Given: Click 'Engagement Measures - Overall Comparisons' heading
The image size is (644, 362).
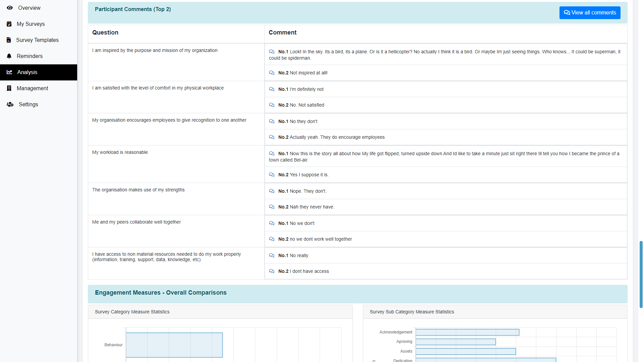Looking at the screenshot, I should click(161, 293).
